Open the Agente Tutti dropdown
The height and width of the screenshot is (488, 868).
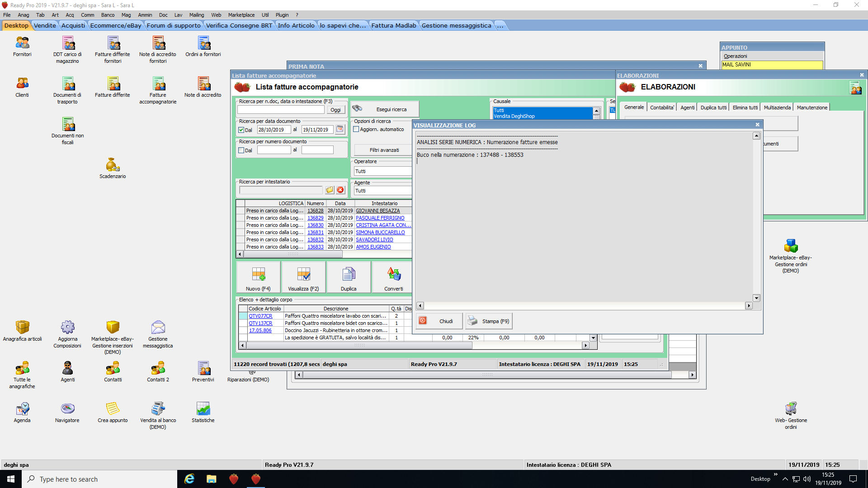pyautogui.click(x=382, y=191)
